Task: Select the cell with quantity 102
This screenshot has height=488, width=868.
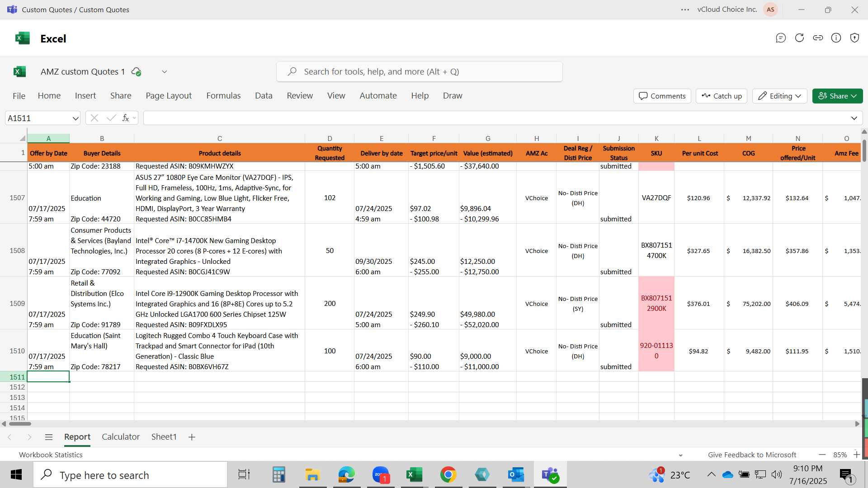Action: [x=330, y=198]
